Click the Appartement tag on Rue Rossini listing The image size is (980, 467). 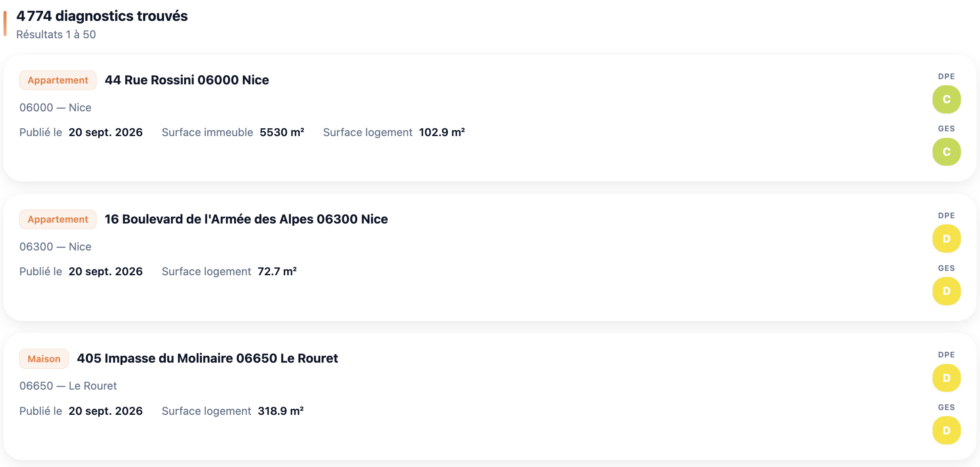pyautogui.click(x=58, y=80)
